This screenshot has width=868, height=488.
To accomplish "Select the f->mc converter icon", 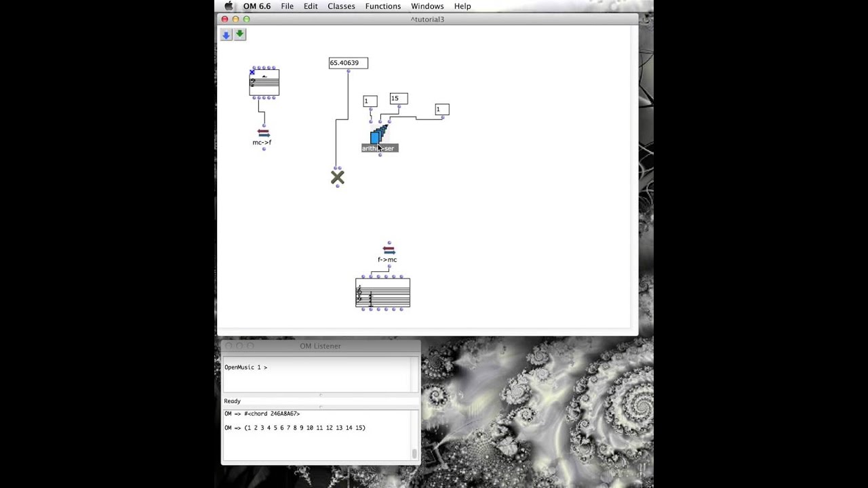I will (x=389, y=249).
